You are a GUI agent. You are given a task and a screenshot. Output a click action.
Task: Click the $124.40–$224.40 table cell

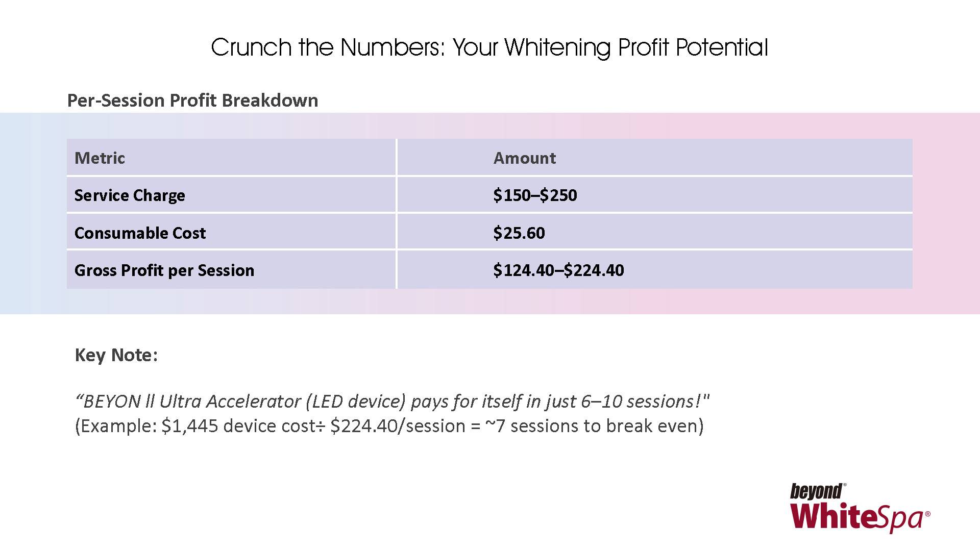pyautogui.click(x=558, y=270)
